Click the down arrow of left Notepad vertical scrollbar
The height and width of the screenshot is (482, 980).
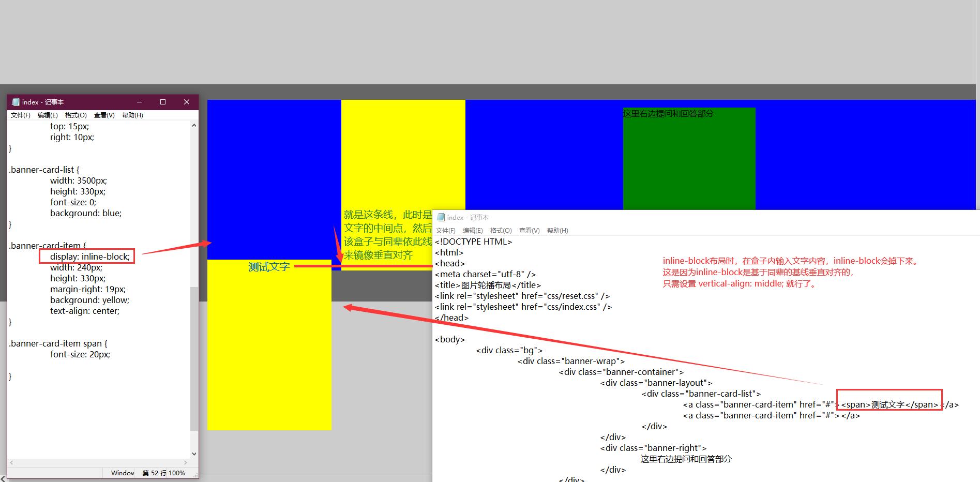194,454
